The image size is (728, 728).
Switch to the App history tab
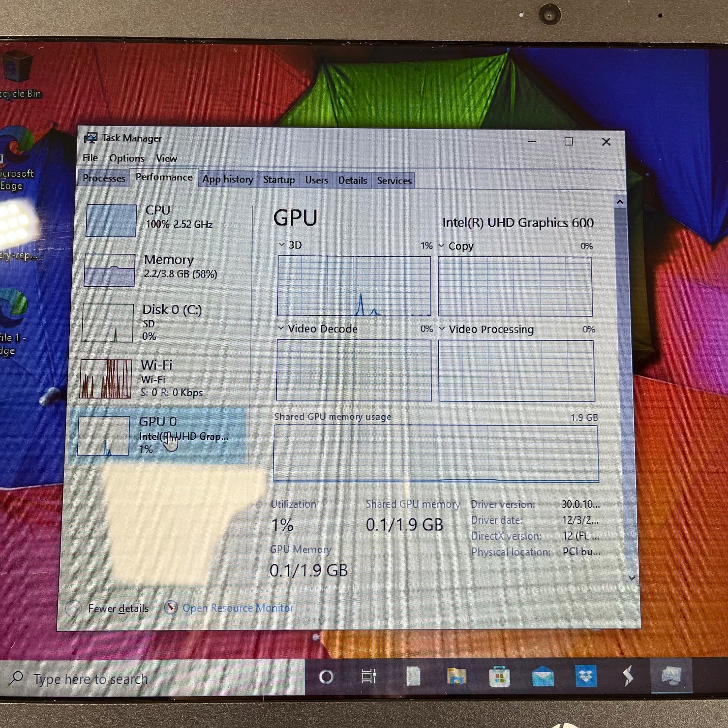227,179
